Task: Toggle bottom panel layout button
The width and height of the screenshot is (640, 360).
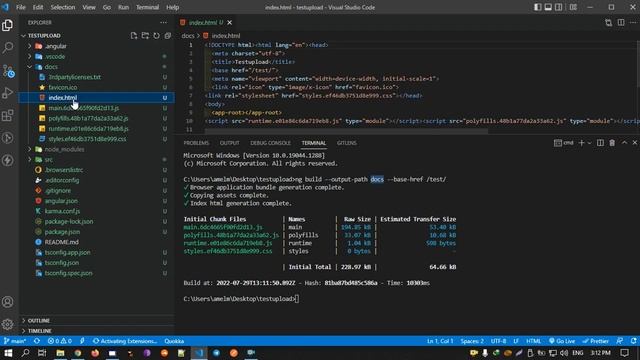Action: click(548, 7)
